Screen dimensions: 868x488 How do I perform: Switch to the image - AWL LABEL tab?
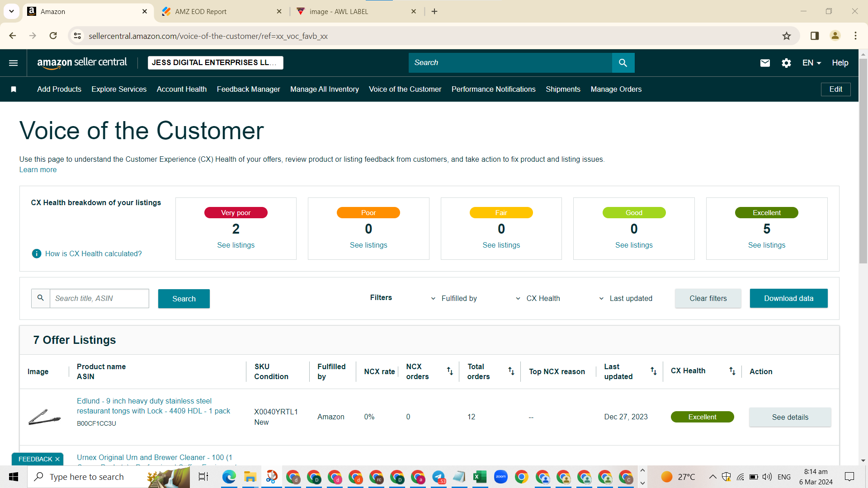click(356, 11)
